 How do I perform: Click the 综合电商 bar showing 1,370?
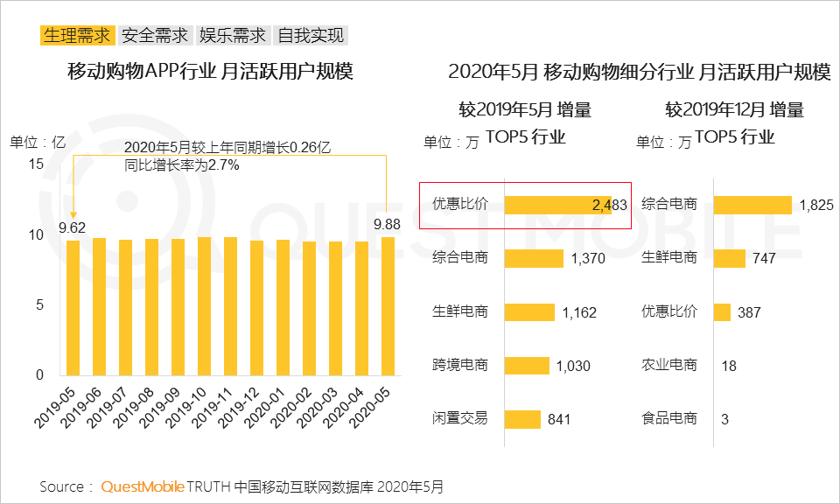coord(534,258)
